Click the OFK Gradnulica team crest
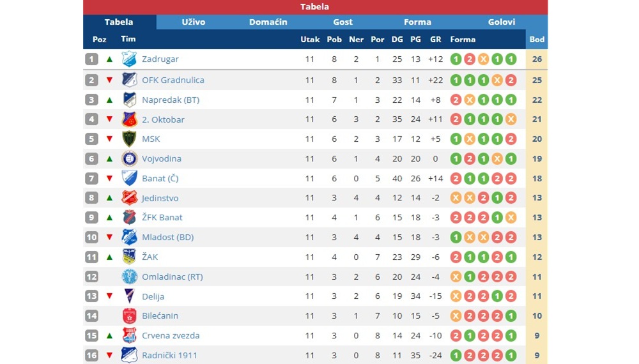 pyautogui.click(x=129, y=80)
